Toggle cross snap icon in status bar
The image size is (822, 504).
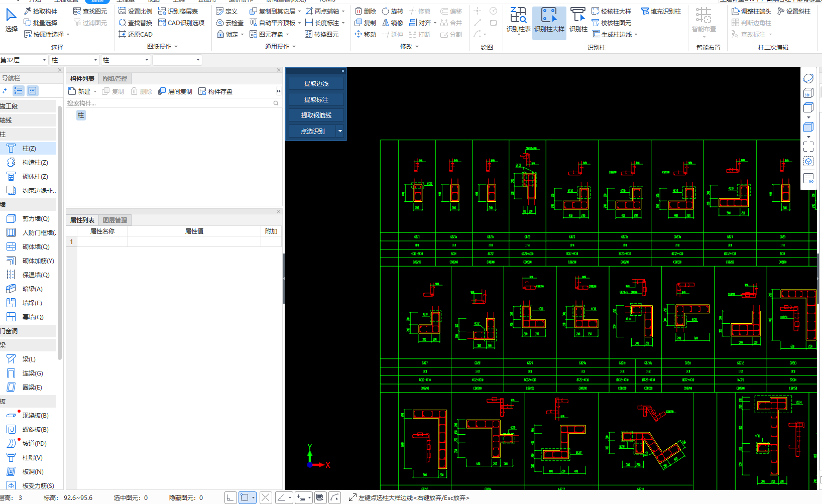[x=266, y=497]
